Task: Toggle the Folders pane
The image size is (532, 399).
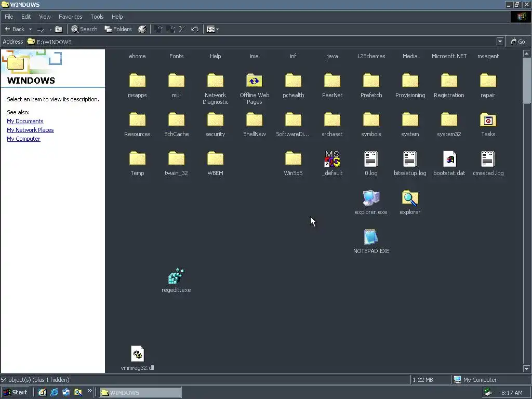Action: tap(118, 29)
